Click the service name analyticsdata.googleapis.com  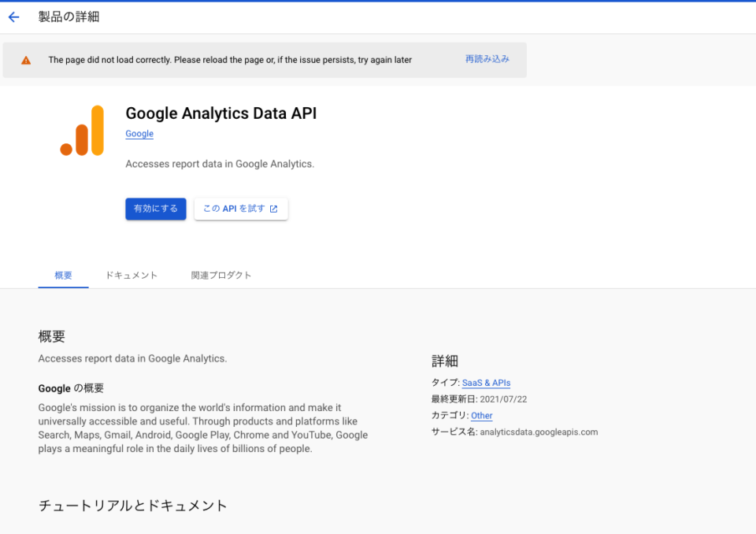pyautogui.click(x=539, y=432)
